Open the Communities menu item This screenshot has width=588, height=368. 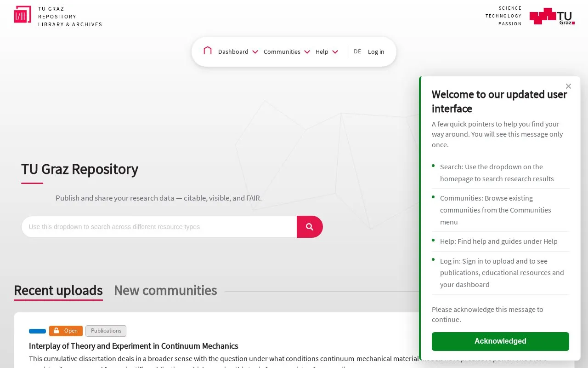pos(282,52)
